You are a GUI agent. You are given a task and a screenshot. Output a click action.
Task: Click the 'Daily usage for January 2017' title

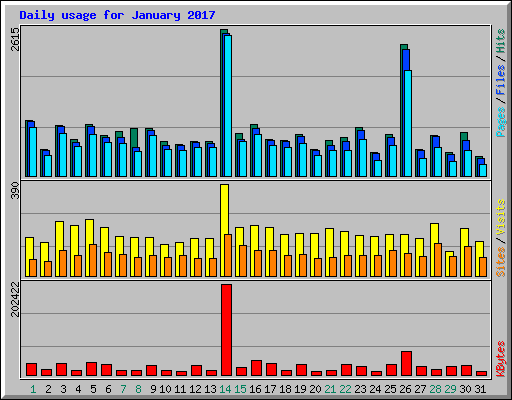pyautogui.click(x=117, y=15)
